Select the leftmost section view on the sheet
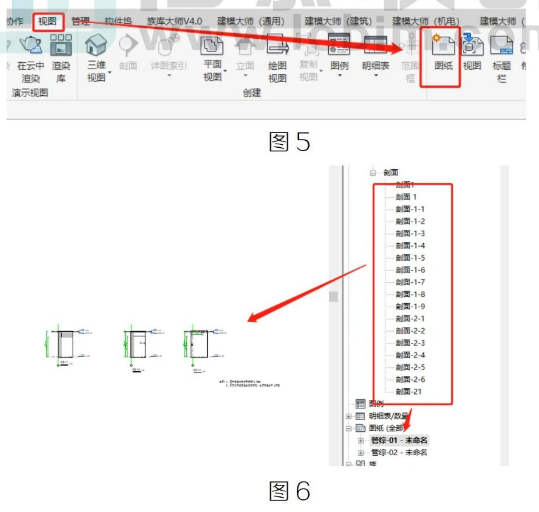This screenshot has height=512, width=539. pyautogui.click(x=67, y=346)
